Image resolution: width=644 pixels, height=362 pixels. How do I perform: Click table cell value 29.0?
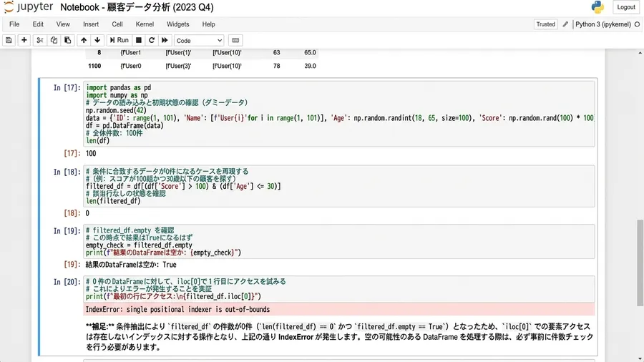pos(310,66)
